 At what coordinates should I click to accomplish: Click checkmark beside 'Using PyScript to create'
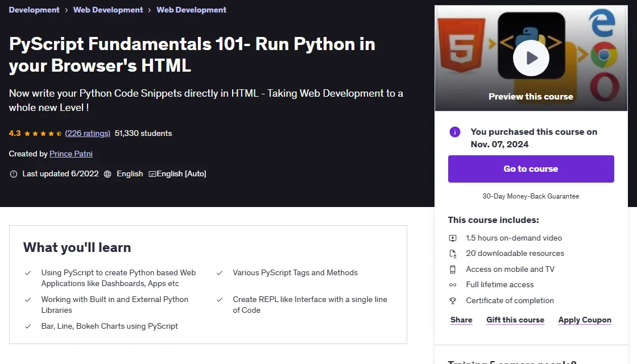[x=28, y=273]
